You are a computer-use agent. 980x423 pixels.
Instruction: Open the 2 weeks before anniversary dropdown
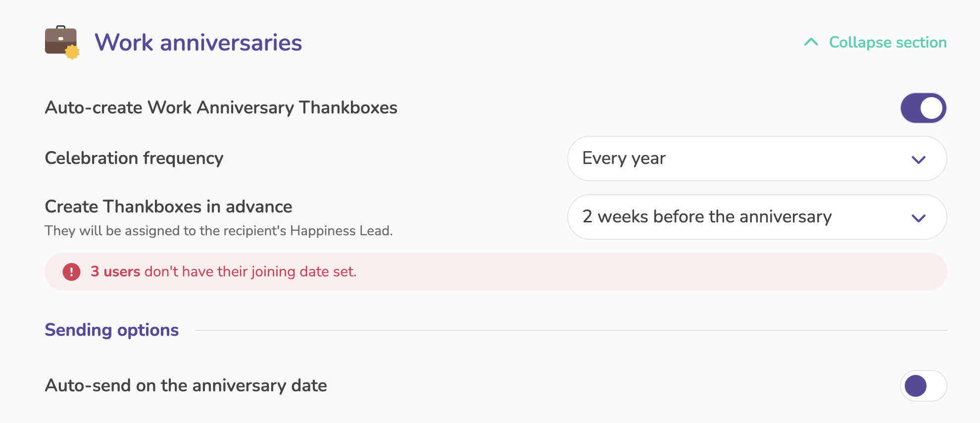[757, 217]
